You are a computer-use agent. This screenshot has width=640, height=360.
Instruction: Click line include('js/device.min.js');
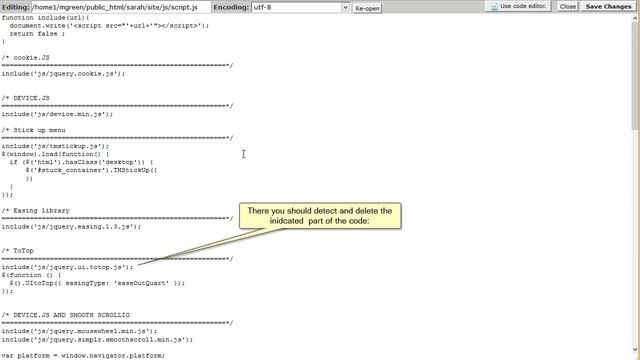(57, 114)
